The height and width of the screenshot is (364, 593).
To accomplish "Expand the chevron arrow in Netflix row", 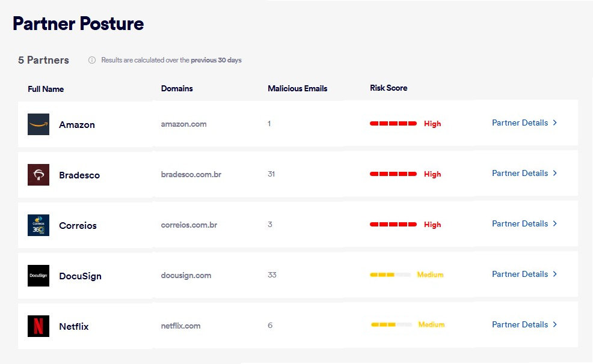I will (x=555, y=324).
